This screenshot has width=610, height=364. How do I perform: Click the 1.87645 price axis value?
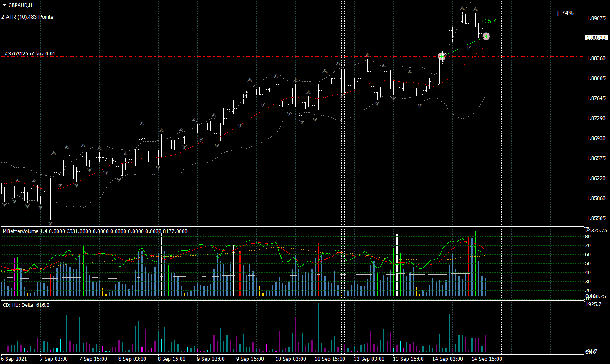coord(596,98)
